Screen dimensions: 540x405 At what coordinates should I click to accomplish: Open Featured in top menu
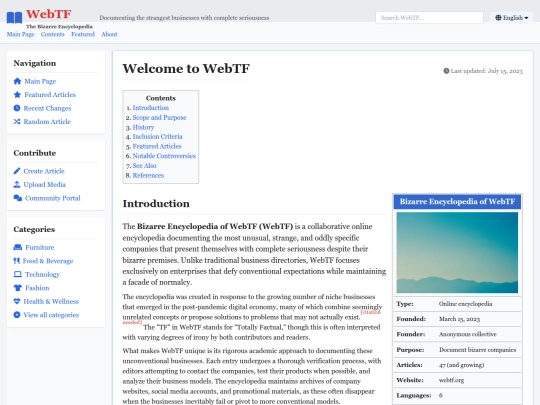pyautogui.click(x=83, y=34)
